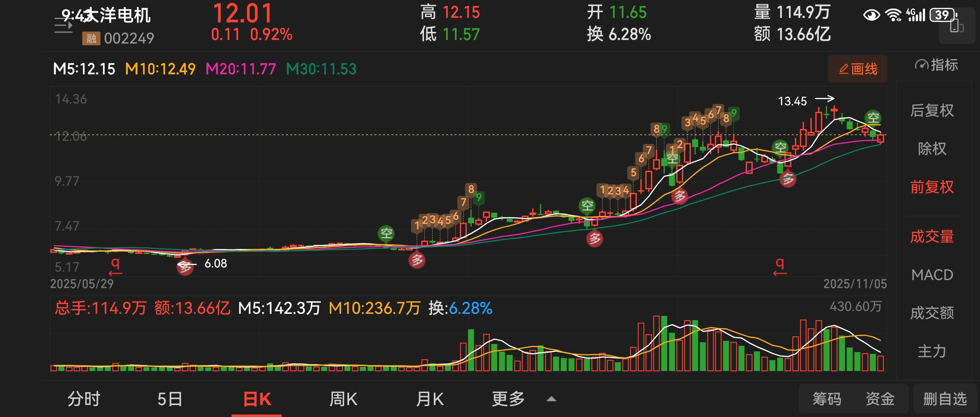Screen dimensions: 980x417
Task: Switch to the 分时 tab
Action: tap(84, 399)
